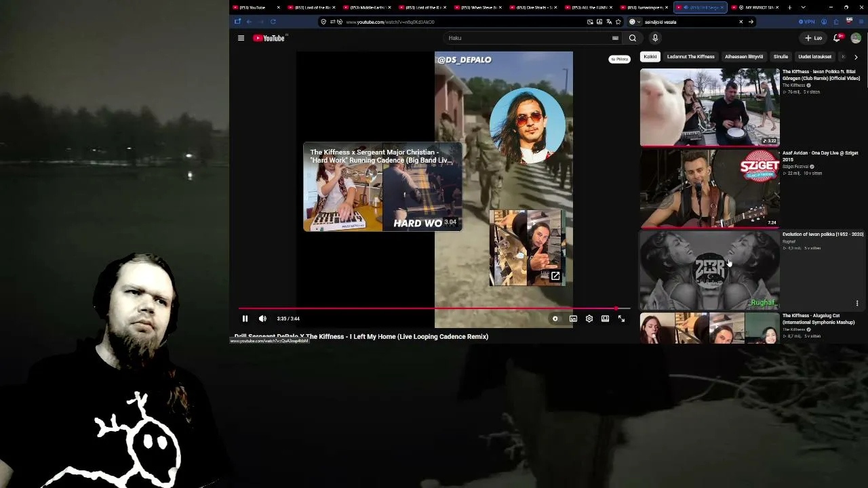Screen dimensions: 868x488
Task: Click the round channel avatar end card
Action: [527, 125]
